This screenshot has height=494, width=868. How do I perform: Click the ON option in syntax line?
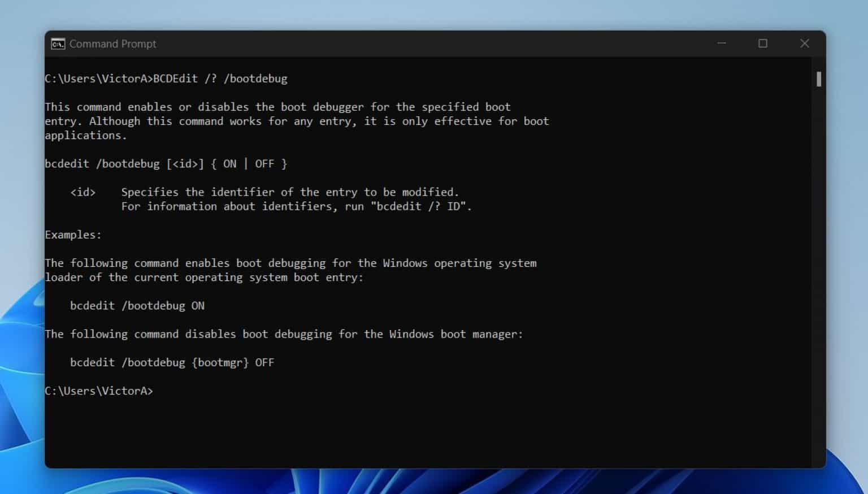coord(229,163)
